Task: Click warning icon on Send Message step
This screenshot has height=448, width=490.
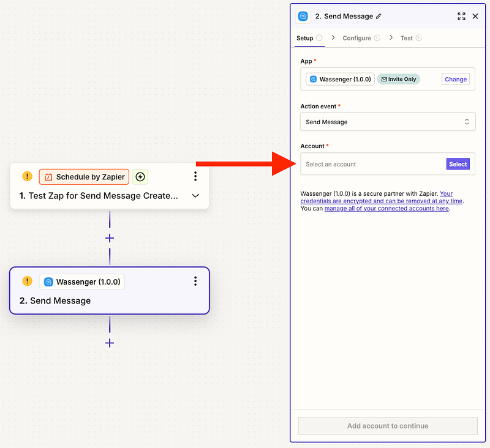Action: (27, 281)
